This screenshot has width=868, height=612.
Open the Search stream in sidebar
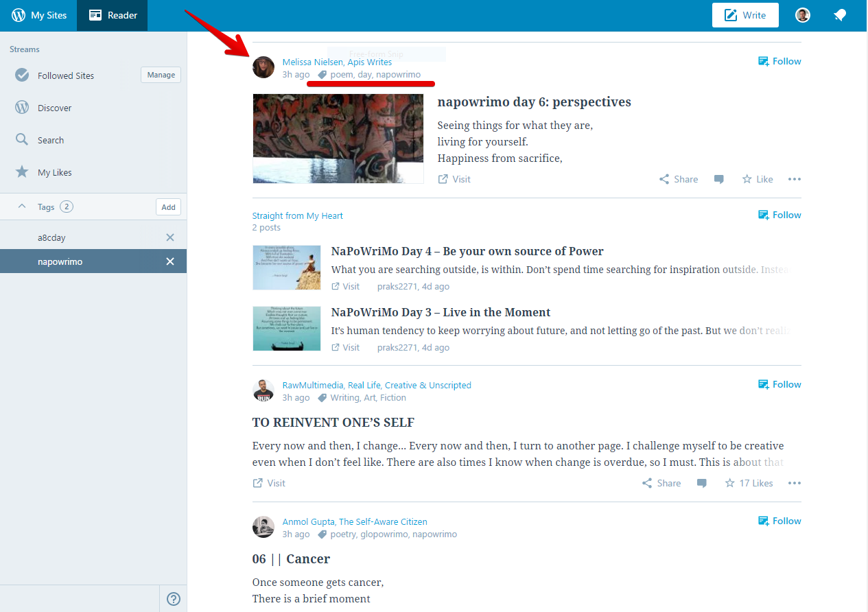[x=50, y=140]
